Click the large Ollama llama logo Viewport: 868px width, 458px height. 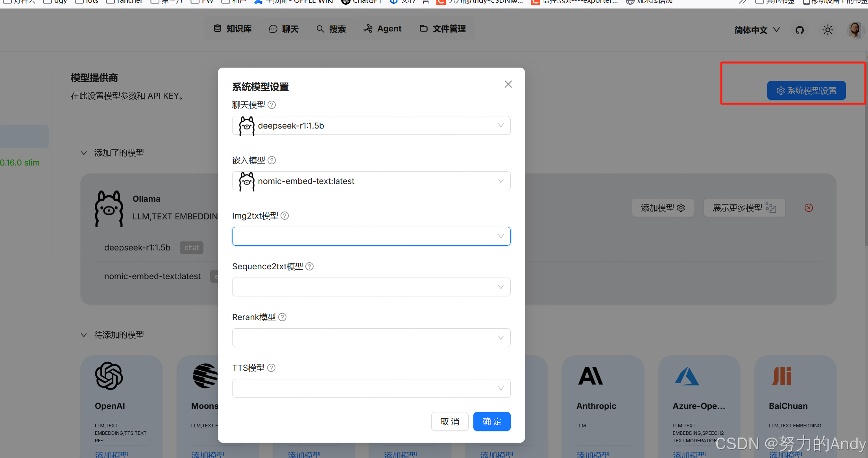[109, 209]
